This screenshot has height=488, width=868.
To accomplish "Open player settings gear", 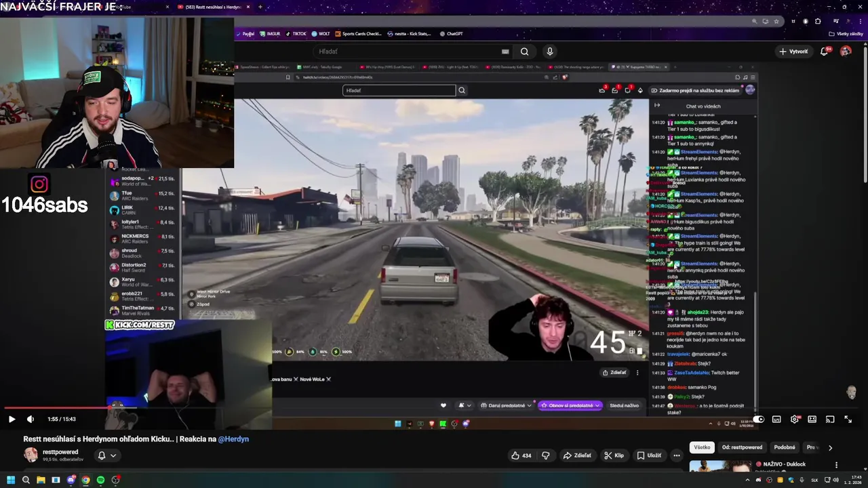I will (x=794, y=419).
